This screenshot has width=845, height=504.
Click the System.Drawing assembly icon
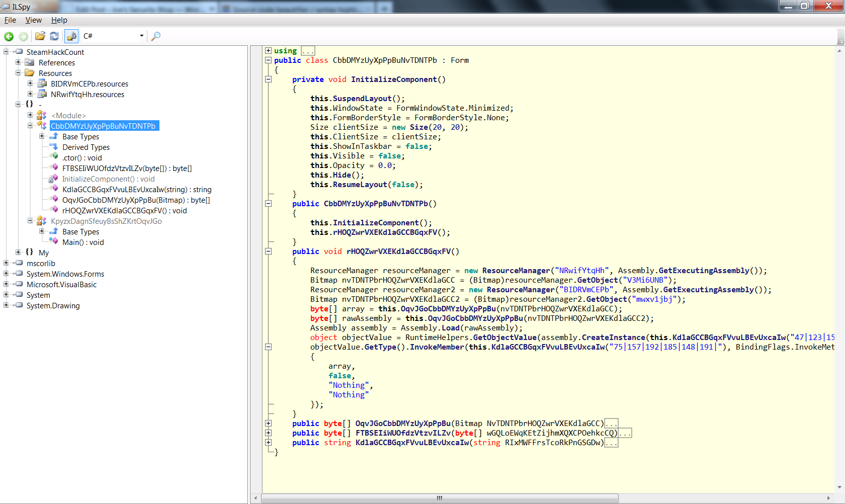18,305
